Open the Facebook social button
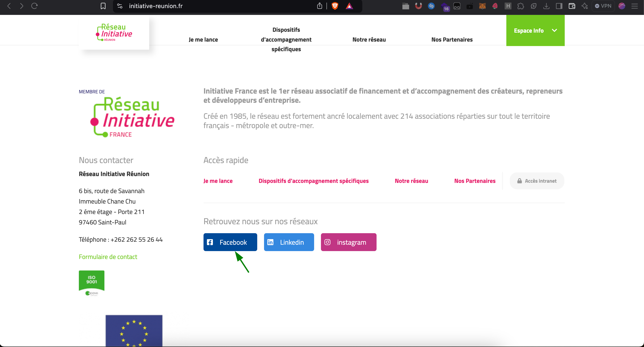Image resolution: width=644 pixels, height=347 pixels. (x=230, y=242)
